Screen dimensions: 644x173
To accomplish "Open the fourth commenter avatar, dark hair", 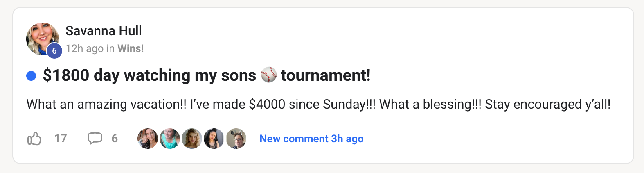I will [214, 139].
